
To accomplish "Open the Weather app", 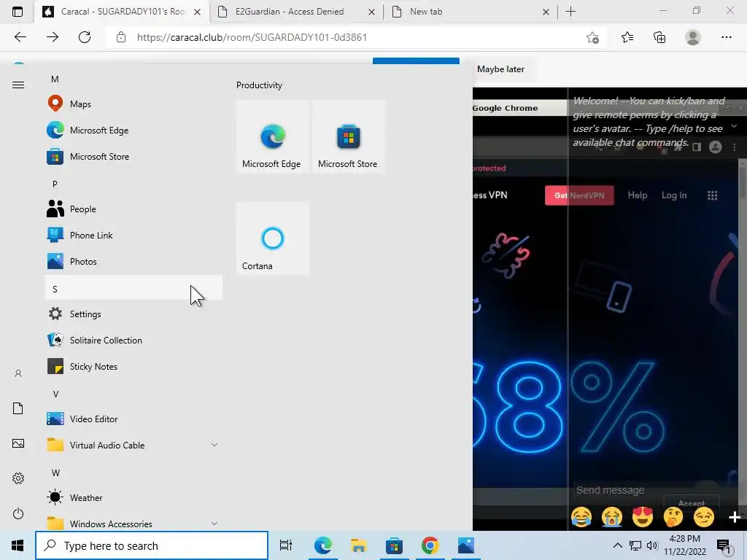I will tap(133, 497).
